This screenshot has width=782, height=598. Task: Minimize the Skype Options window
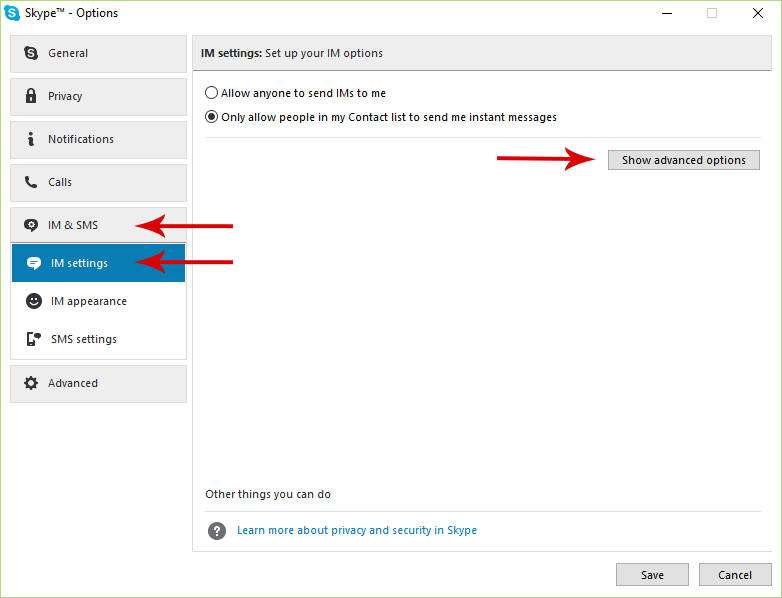[x=667, y=13]
